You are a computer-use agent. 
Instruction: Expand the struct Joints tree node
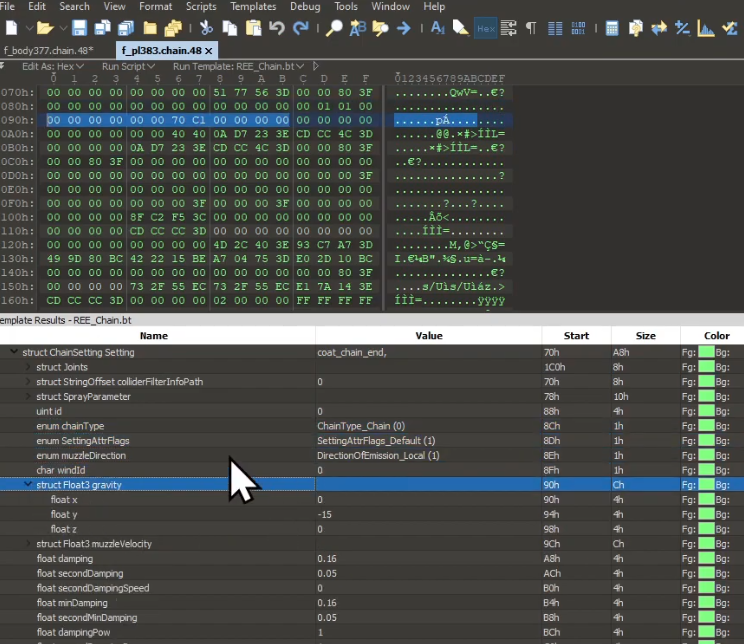(28, 368)
